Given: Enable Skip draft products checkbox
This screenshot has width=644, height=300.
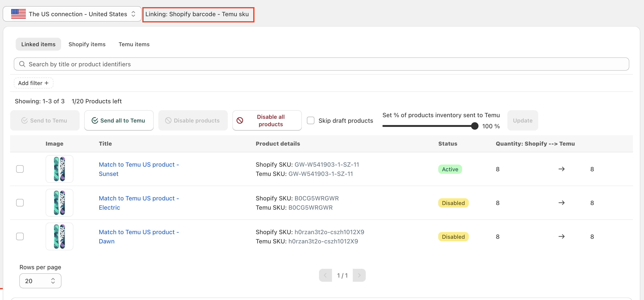Looking at the screenshot, I should click(x=310, y=121).
